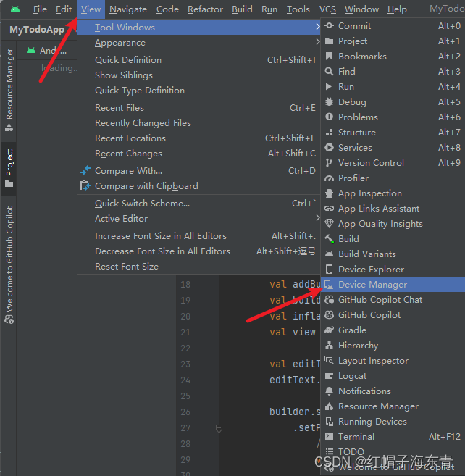Open App Quality Insights

tap(393, 224)
